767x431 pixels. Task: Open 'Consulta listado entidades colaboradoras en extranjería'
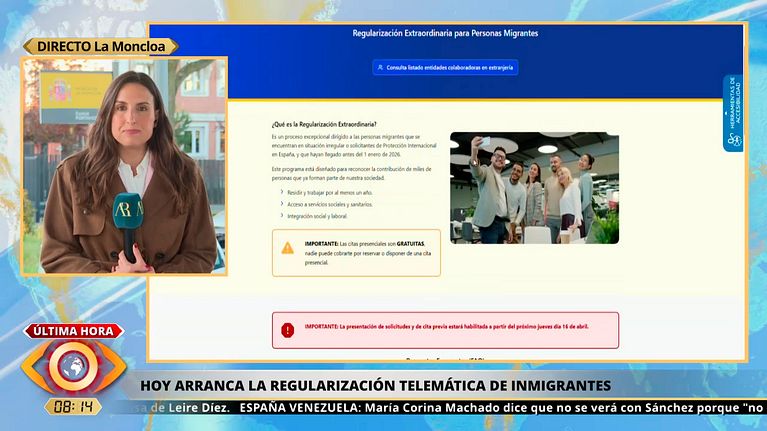pyautogui.click(x=445, y=68)
